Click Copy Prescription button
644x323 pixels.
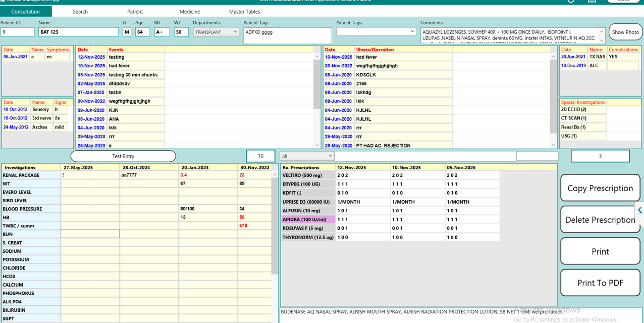[600, 188]
